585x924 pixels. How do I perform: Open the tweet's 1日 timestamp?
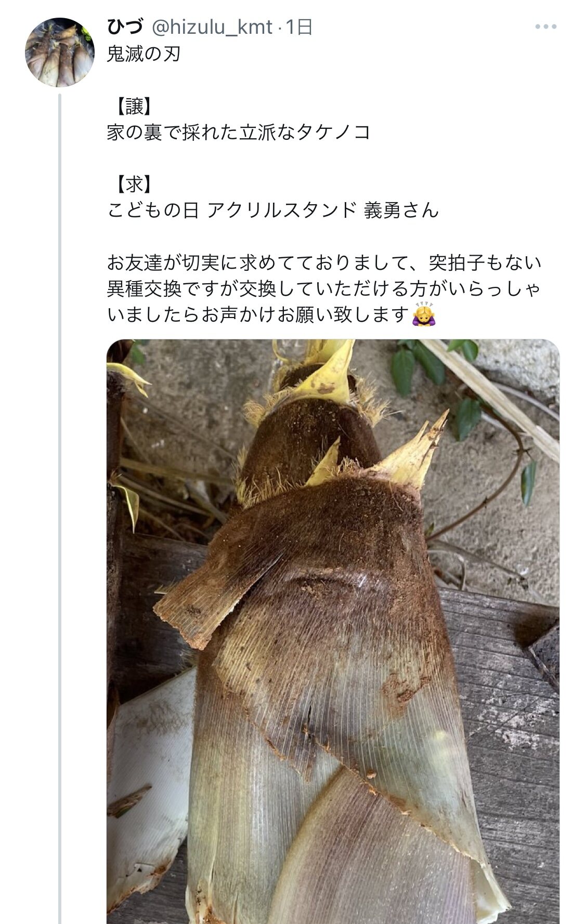point(299,27)
